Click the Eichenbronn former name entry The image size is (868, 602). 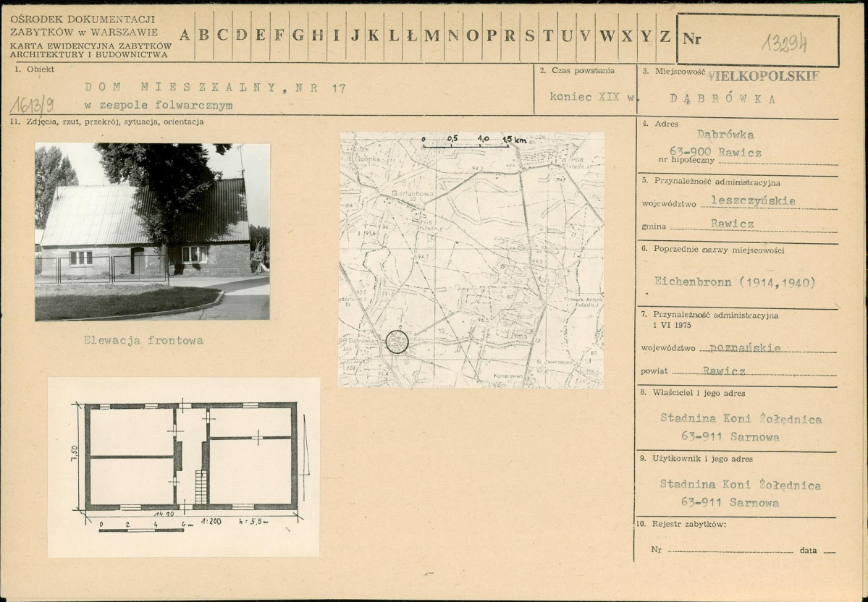coord(735,282)
